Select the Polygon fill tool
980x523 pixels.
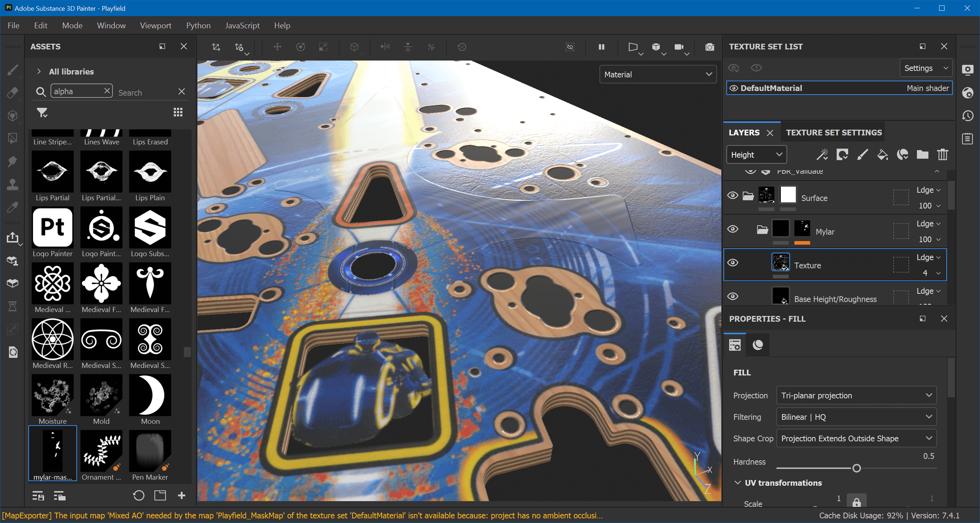pos(13,139)
